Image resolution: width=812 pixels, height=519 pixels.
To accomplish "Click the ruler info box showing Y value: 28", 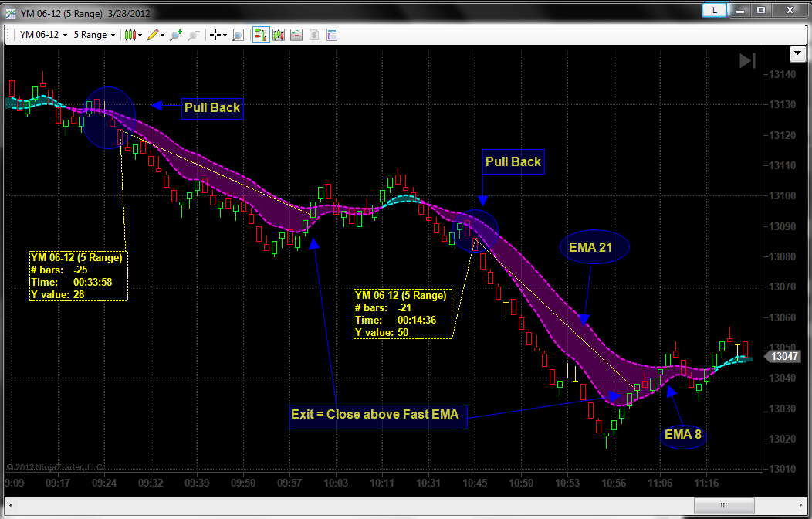I will [79, 276].
